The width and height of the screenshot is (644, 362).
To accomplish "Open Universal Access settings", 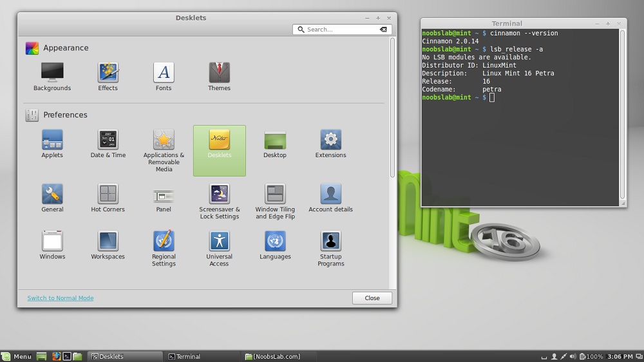I will pos(219,242).
